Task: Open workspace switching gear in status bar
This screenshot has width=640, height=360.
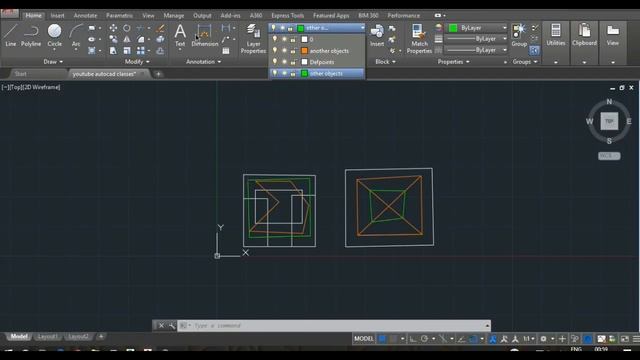Action: (x=543, y=339)
